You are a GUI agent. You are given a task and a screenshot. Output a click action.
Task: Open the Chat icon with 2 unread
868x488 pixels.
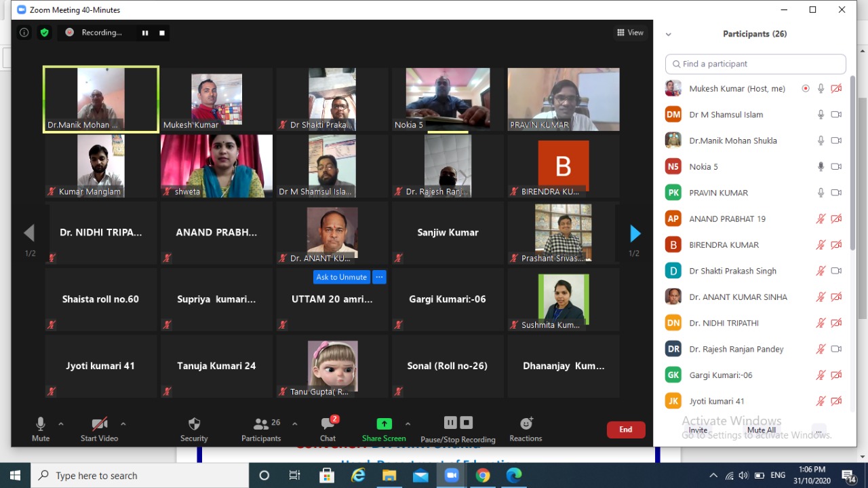coord(328,424)
